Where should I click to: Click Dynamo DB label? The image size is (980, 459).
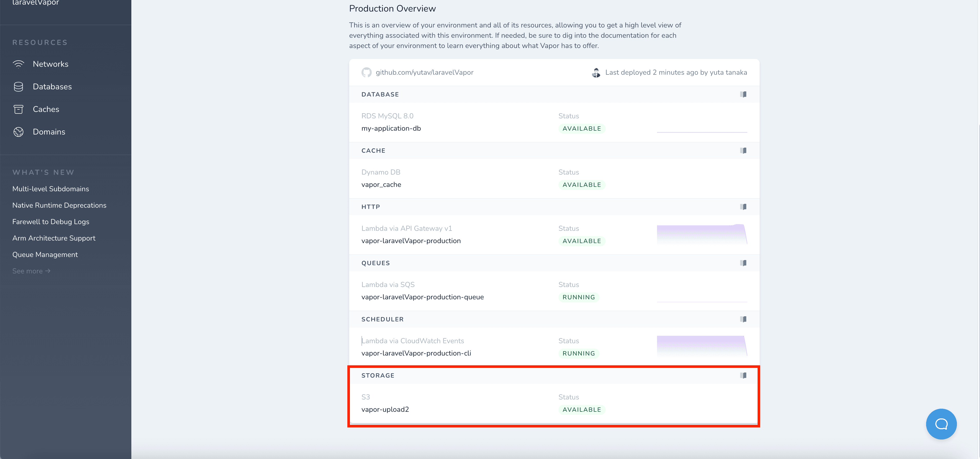click(x=381, y=172)
